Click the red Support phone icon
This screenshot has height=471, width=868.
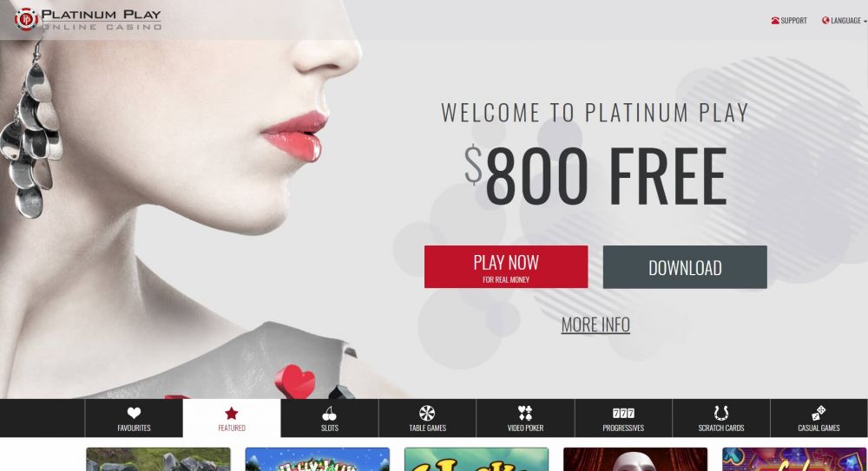pyautogui.click(x=775, y=21)
